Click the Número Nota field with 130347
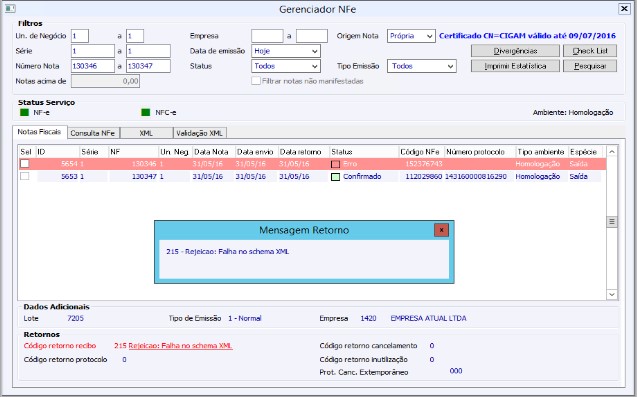This screenshot has width=638, height=397. (148, 66)
